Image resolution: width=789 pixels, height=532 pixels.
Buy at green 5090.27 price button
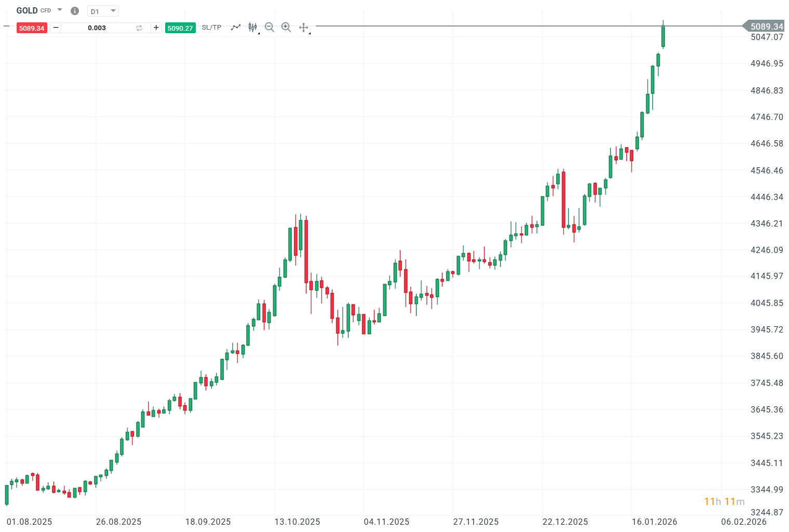click(x=180, y=28)
